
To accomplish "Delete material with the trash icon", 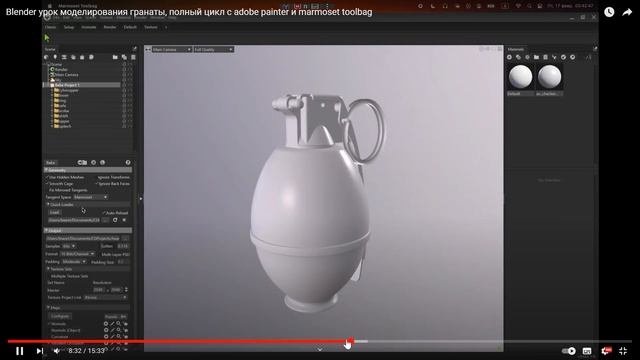I will point(545,57).
